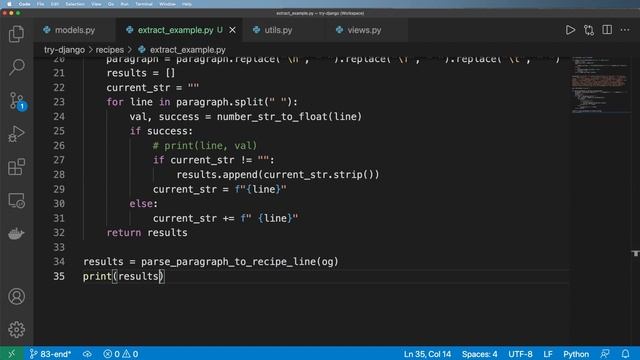Open the Run and Debug view
This screenshot has height=360, width=640.
[x=16, y=134]
